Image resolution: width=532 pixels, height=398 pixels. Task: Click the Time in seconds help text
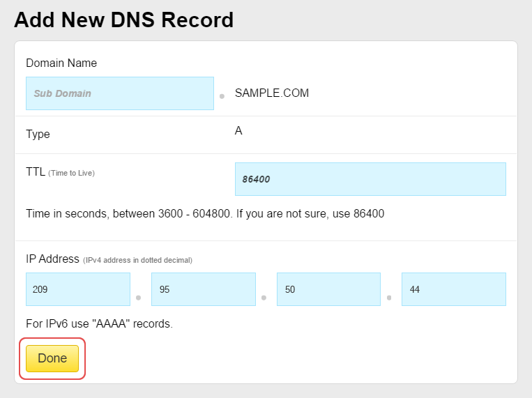[205, 213]
